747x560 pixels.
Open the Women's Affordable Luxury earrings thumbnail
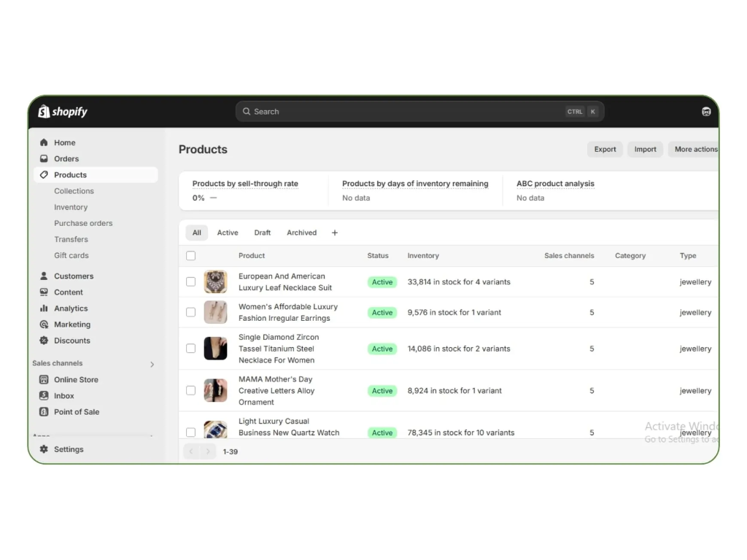[215, 312]
